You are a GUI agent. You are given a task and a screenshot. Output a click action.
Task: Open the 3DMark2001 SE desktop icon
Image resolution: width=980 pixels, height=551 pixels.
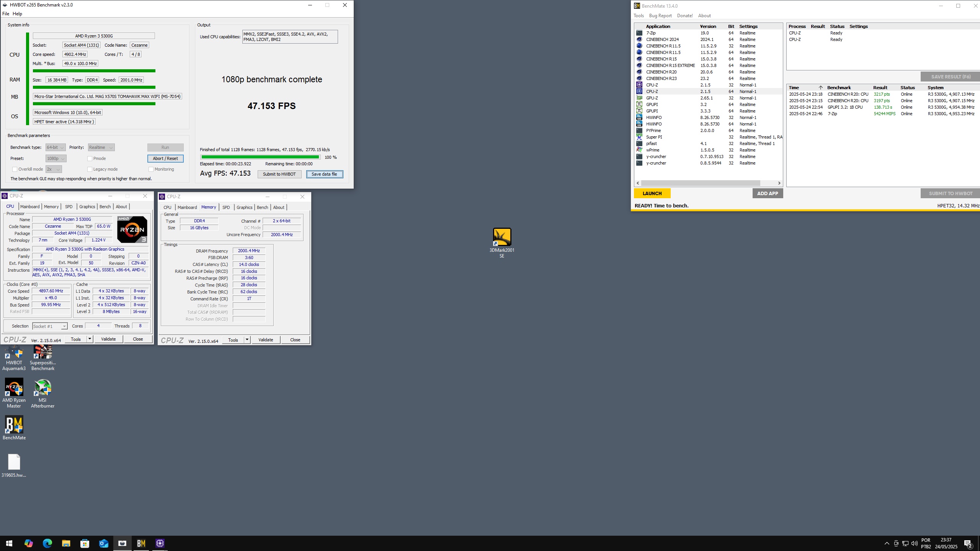tap(501, 243)
